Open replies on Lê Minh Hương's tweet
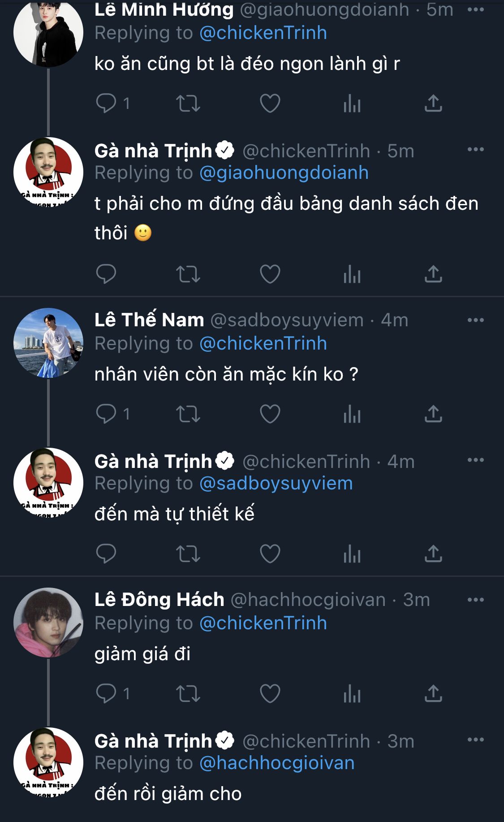The height and width of the screenshot is (822, 504). pyautogui.click(x=107, y=104)
